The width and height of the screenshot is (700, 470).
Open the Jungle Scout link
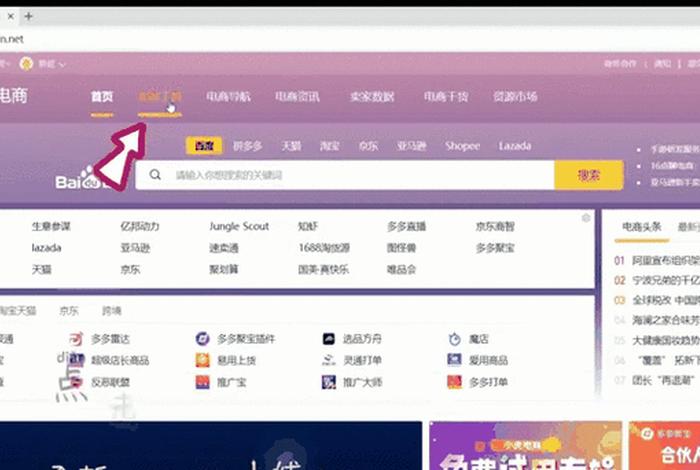[x=239, y=227]
